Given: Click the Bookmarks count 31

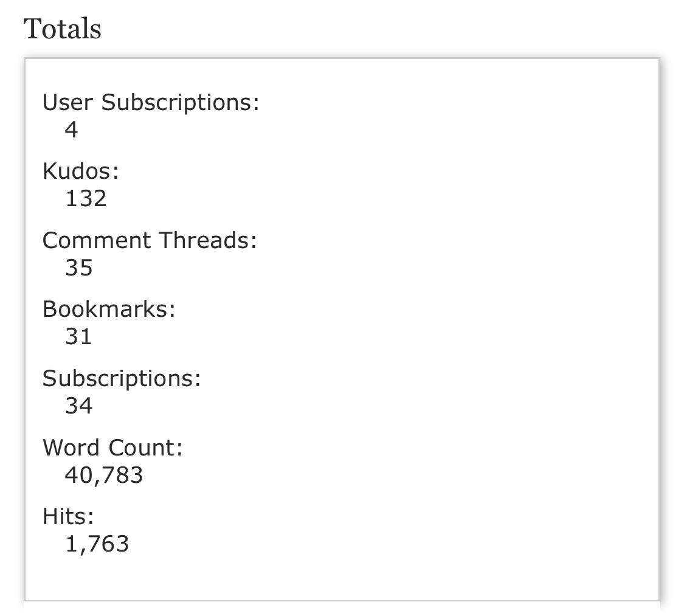Looking at the screenshot, I should pos(78,336).
